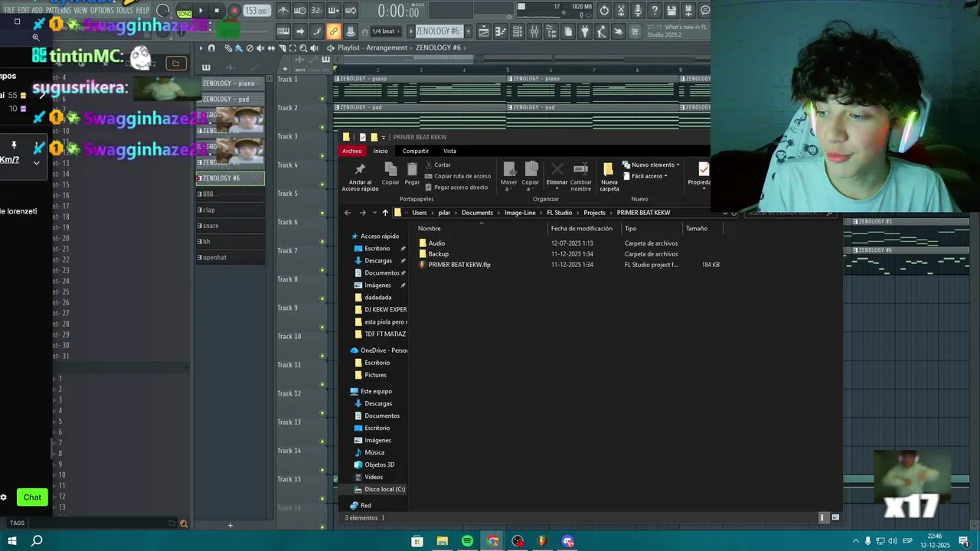The image size is (980, 551).
Task: Mute Track 14 via its green dot
Action: pos(322,470)
